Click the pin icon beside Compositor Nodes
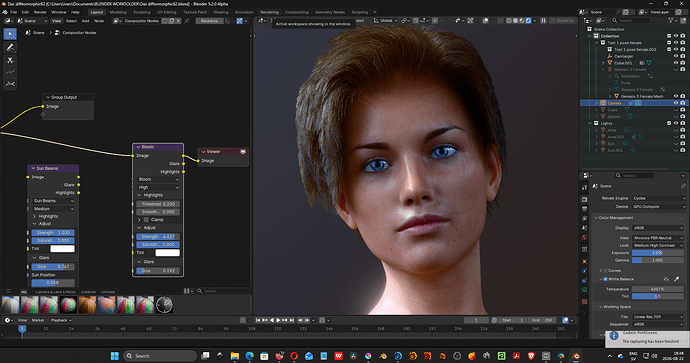Screen dimensions: 690x363 (187, 21)
